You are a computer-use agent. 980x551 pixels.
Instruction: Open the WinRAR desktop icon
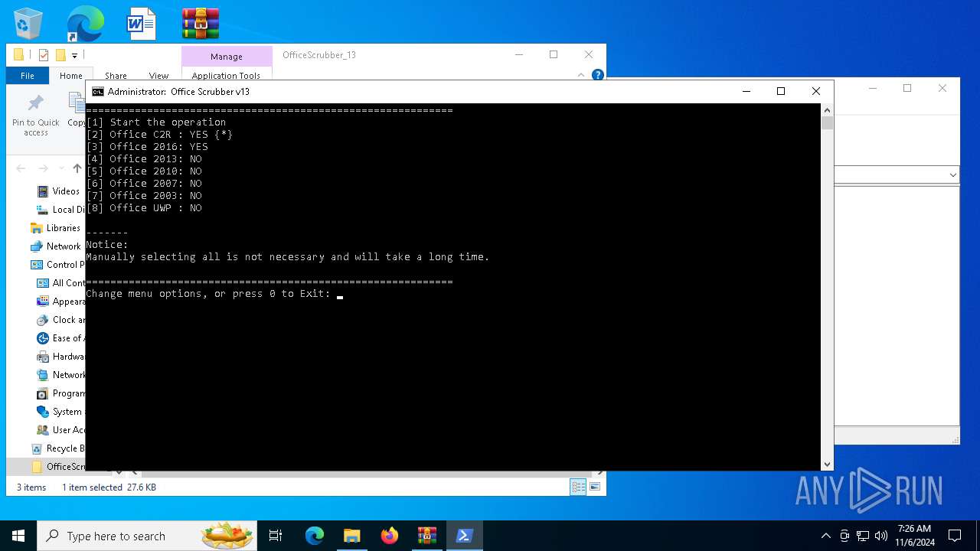[201, 23]
